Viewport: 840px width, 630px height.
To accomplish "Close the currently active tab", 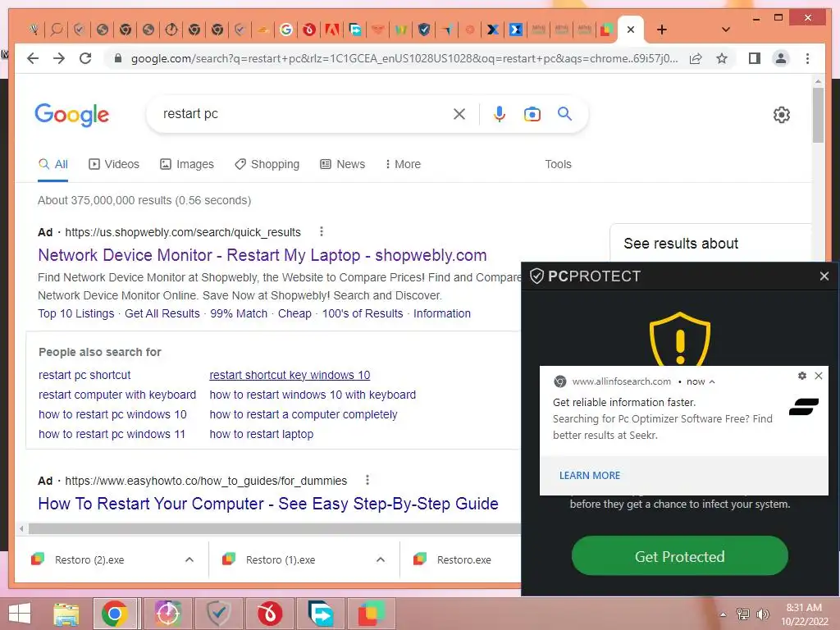I will [x=631, y=30].
